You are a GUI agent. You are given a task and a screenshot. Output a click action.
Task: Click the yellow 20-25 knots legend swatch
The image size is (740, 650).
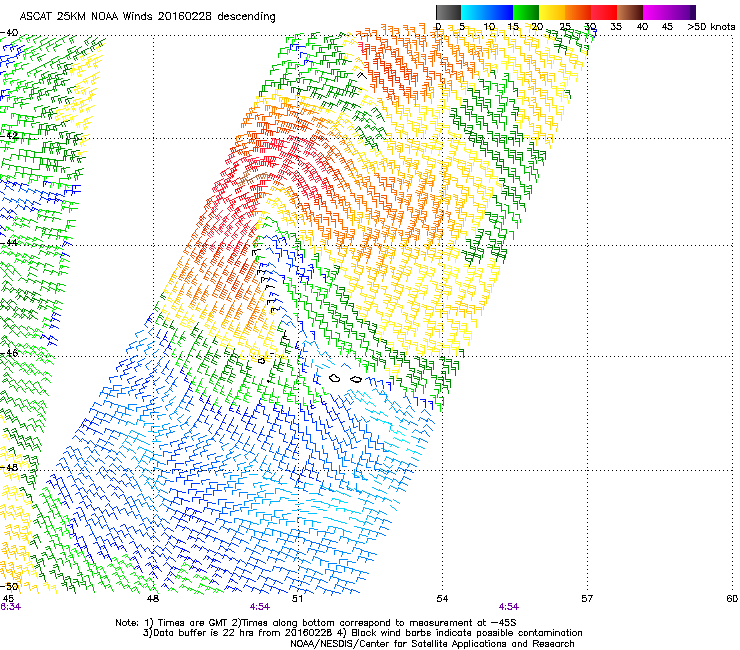click(552, 12)
